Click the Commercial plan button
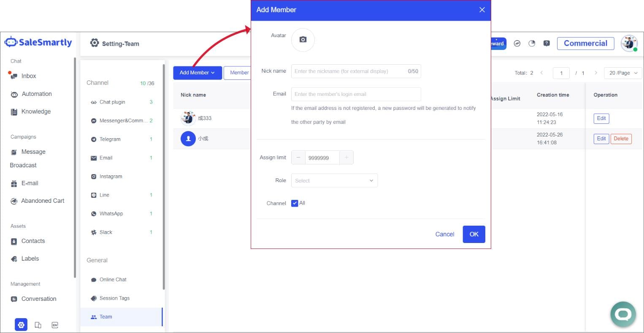 coord(585,43)
